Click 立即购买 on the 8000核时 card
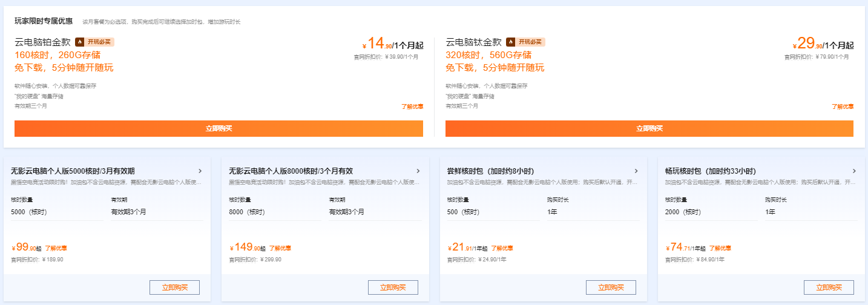The image size is (868, 305). pyautogui.click(x=393, y=287)
